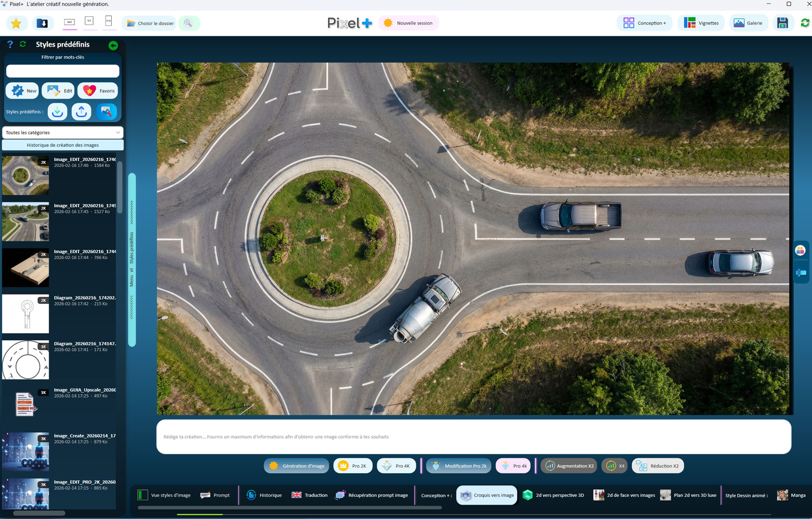Click the yellow star favorites icon
Screen dimensions: 812x519
(x=16, y=23)
